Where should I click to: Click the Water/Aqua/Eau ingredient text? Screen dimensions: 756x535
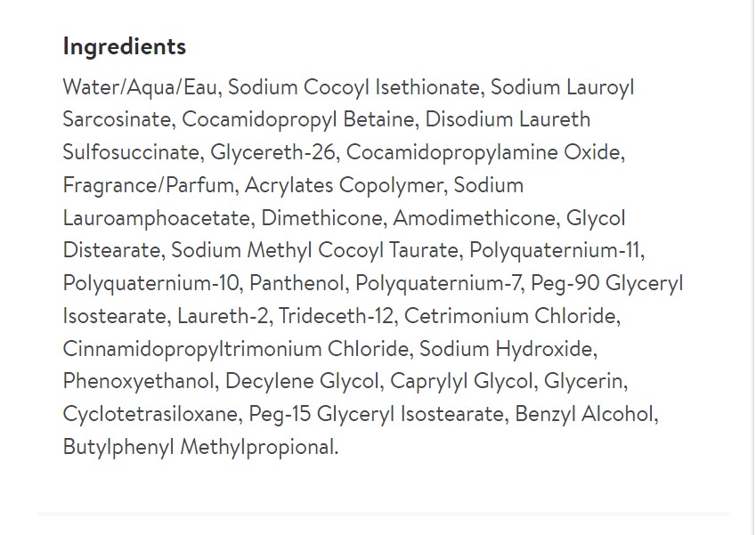click(142, 87)
